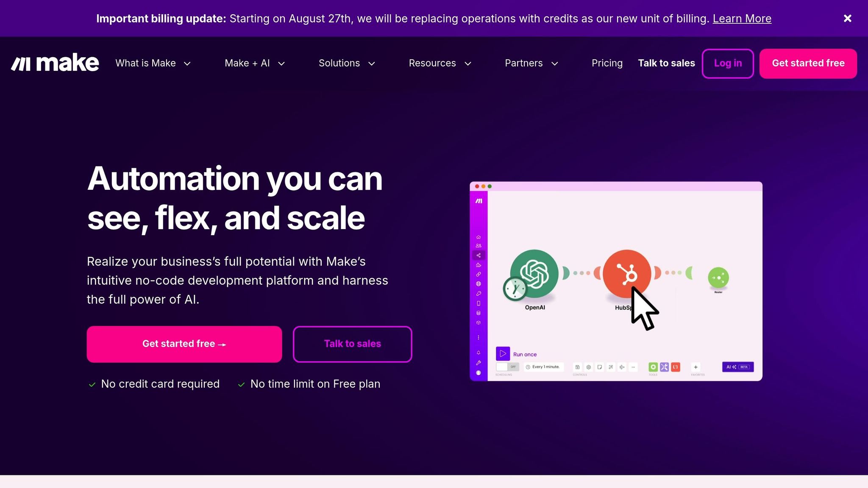Click the OpenAI module icon

534,274
